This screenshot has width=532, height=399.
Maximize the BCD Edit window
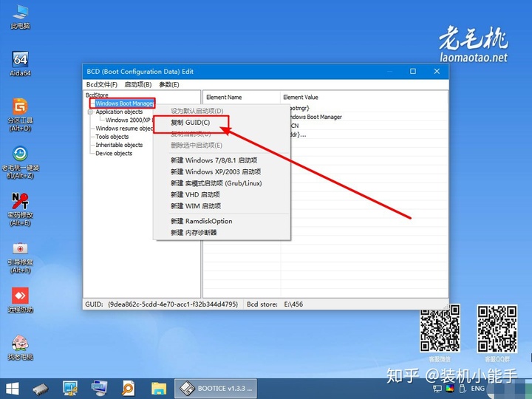tap(413, 71)
